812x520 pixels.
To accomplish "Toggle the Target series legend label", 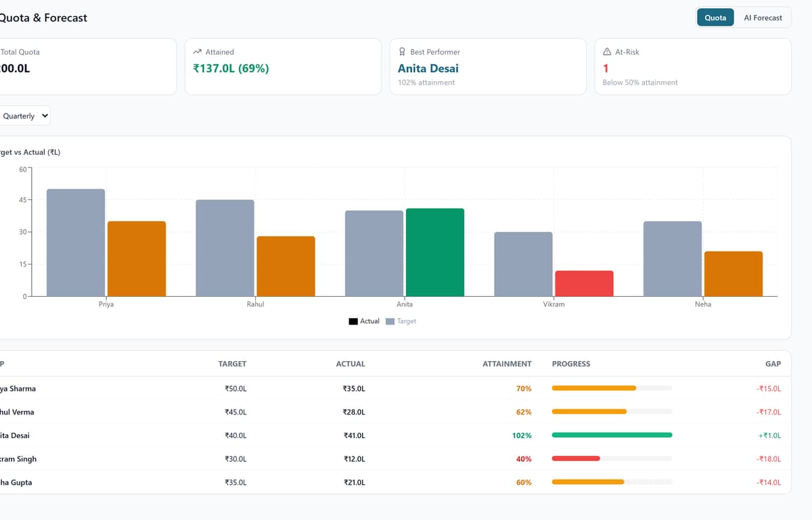I will 406,321.
